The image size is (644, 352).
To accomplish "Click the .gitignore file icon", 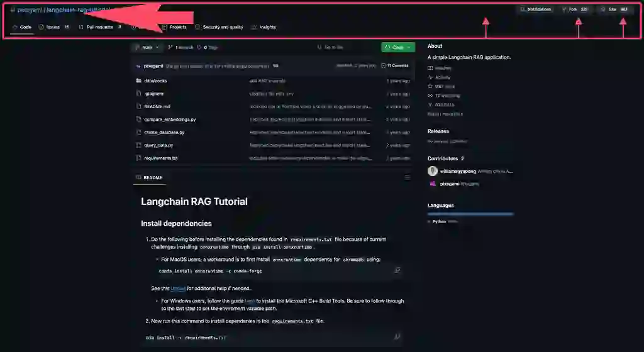I will click(138, 94).
